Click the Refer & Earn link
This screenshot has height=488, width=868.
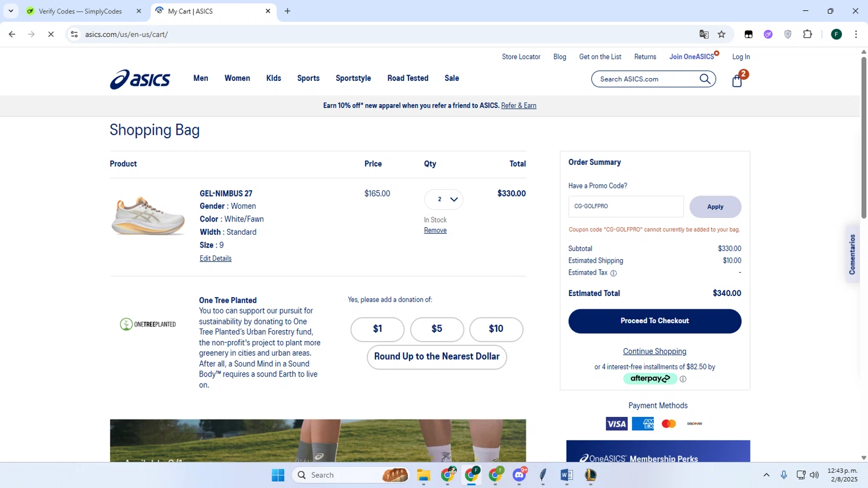(518, 106)
